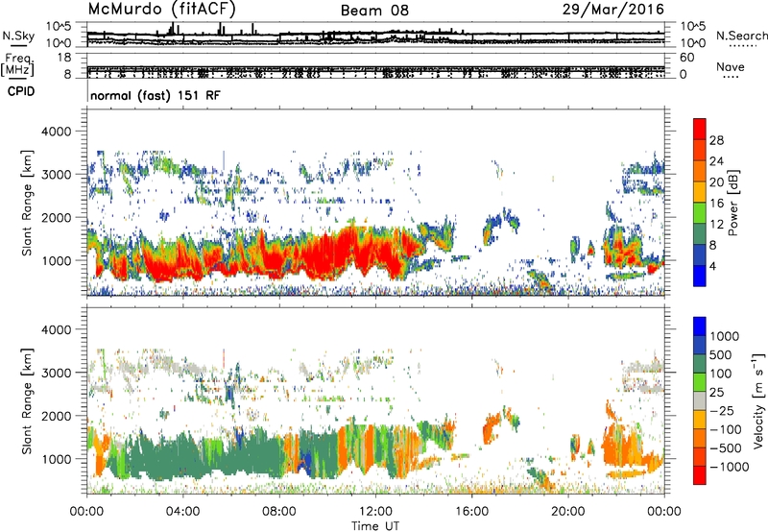
Task: Click the 'CPID' label
Action: point(21,91)
